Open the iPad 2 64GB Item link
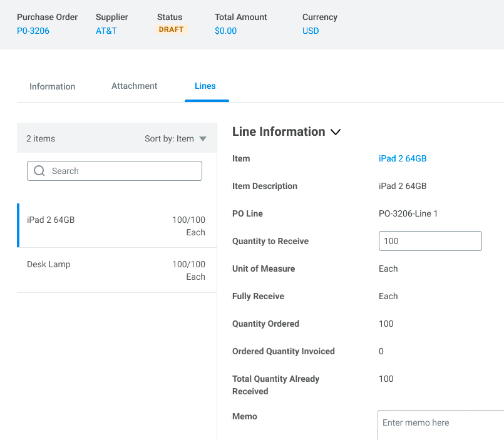Image resolution: width=504 pixels, height=440 pixels. [403, 158]
